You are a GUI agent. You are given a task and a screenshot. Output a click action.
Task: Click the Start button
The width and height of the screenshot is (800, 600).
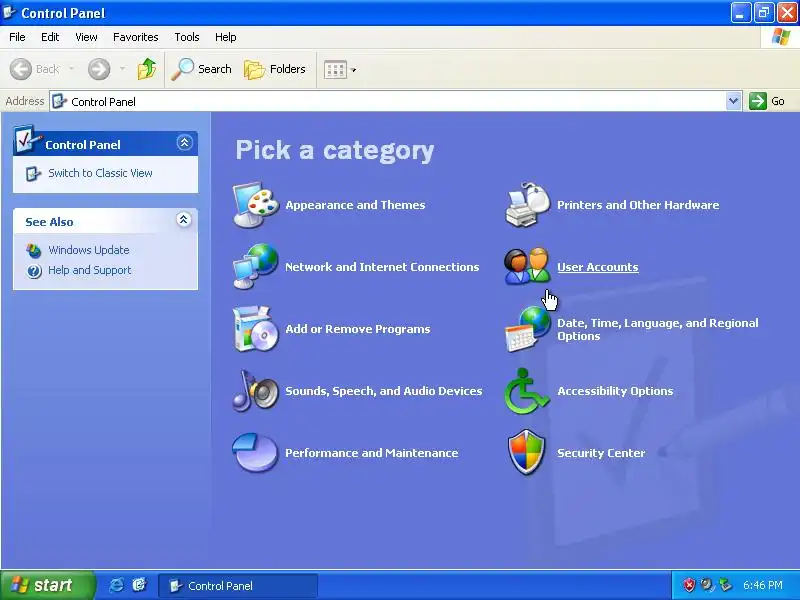(x=47, y=585)
